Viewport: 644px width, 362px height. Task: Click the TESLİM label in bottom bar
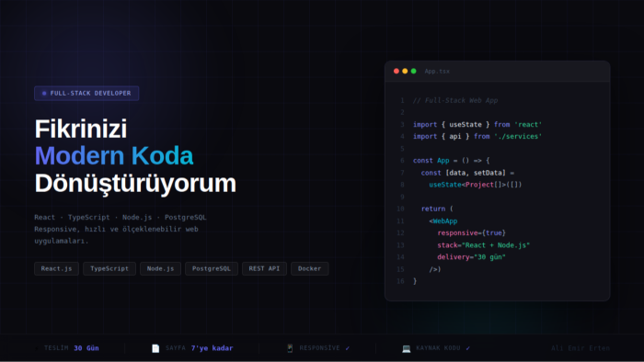(56, 348)
